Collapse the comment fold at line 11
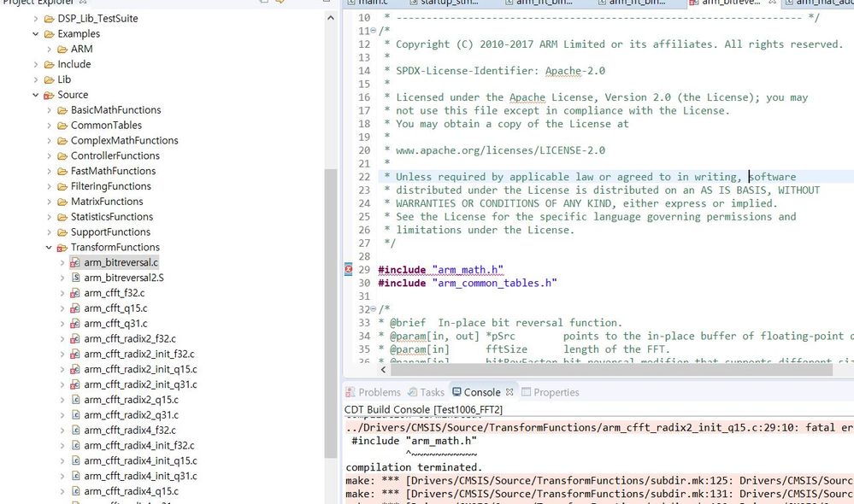 (374, 31)
